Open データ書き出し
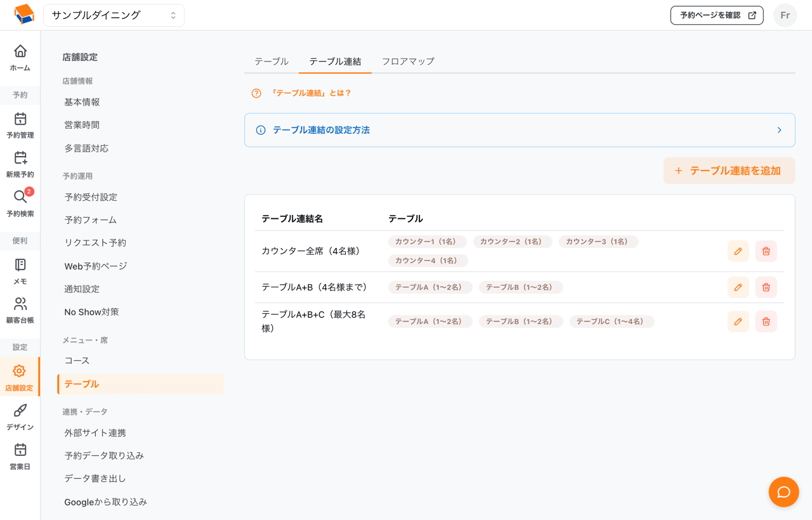 click(95, 479)
